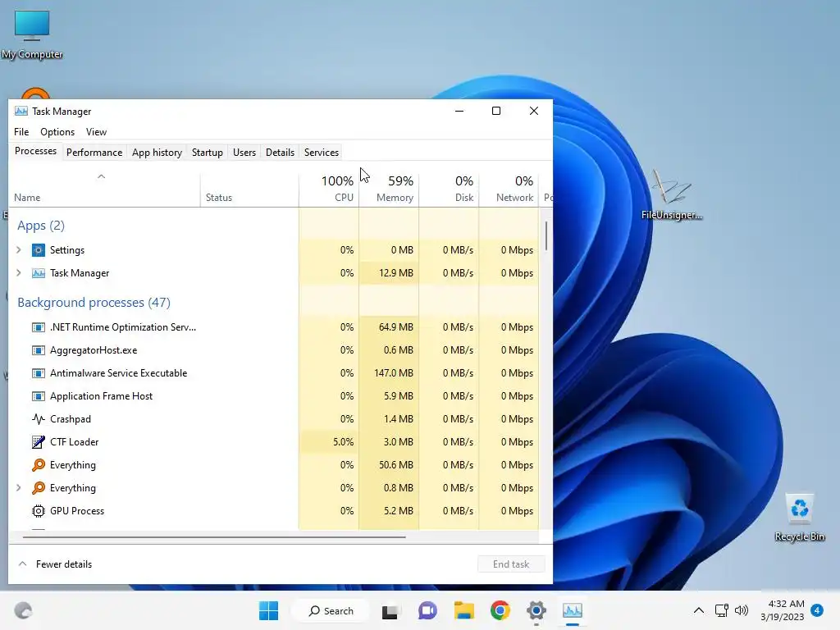
Task: Sort by the Disk column header
Action: [x=449, y=189]
